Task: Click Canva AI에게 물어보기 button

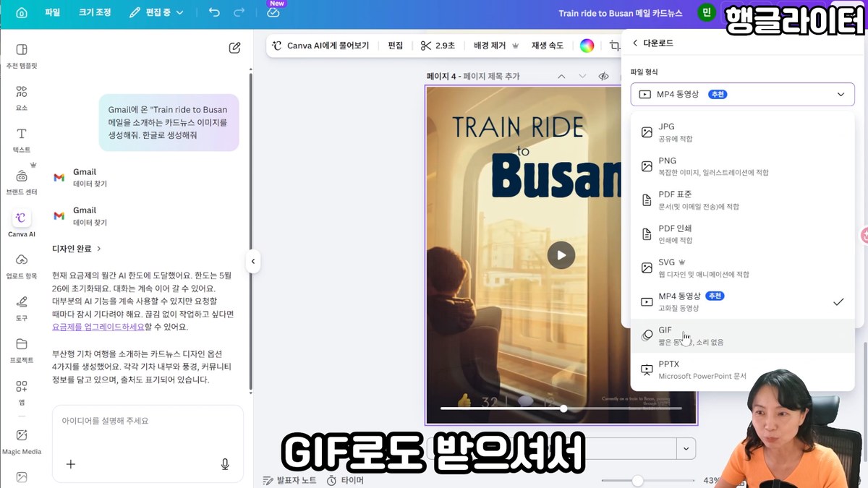Action: (320, 46)
